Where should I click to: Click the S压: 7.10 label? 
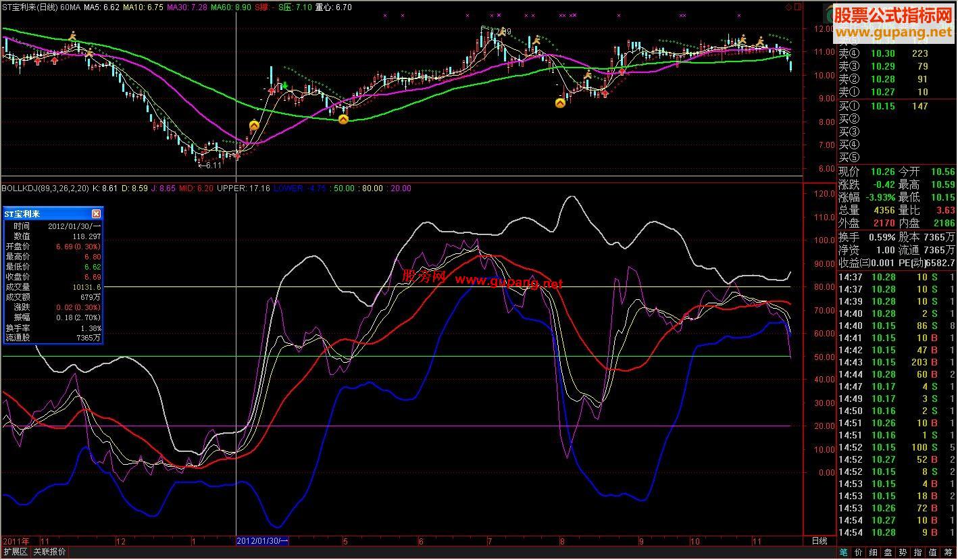point(295,7)
